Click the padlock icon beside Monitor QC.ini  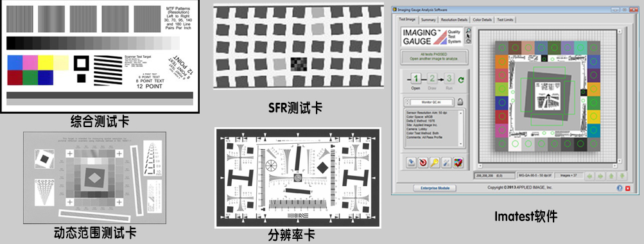[460, 102]
